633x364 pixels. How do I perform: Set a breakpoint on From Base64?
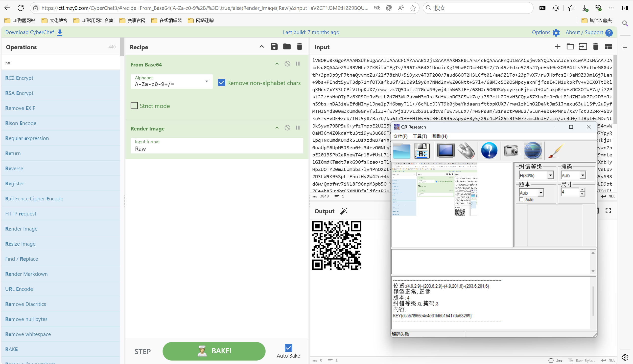(298, 64)
